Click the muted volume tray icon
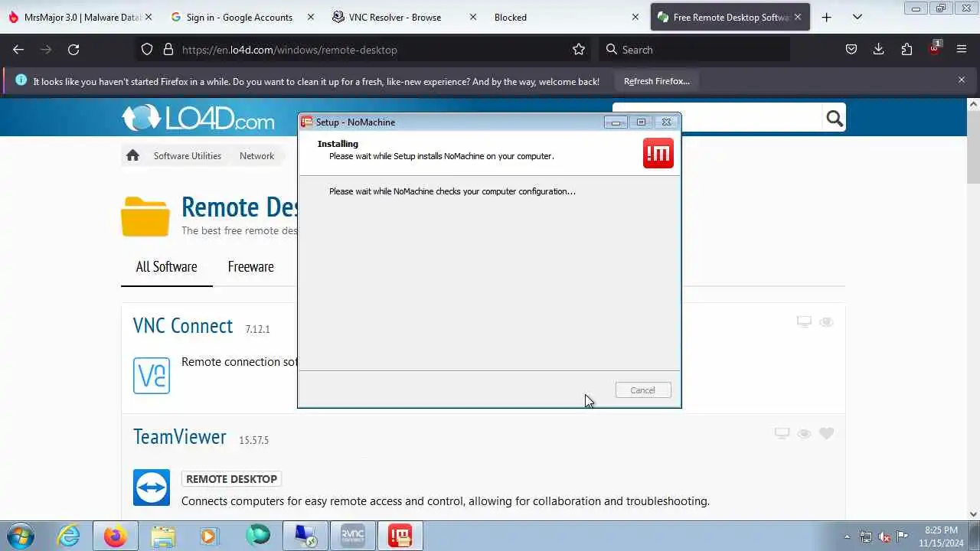The image size is (980, 551). point(884,536)
